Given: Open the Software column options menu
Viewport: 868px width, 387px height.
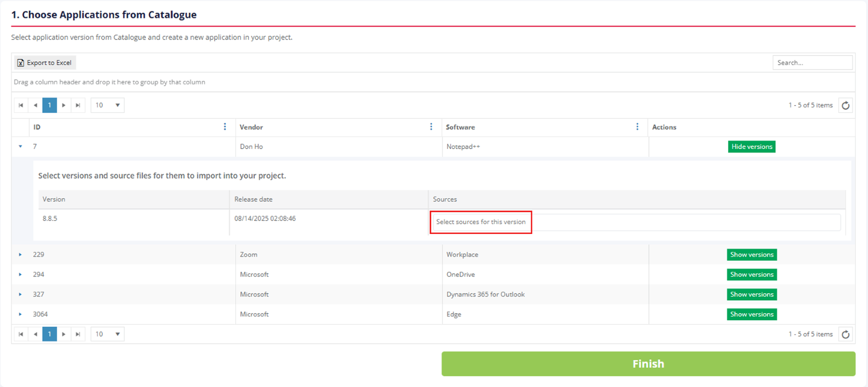Looking at the screenshot, I should (637, 127).
